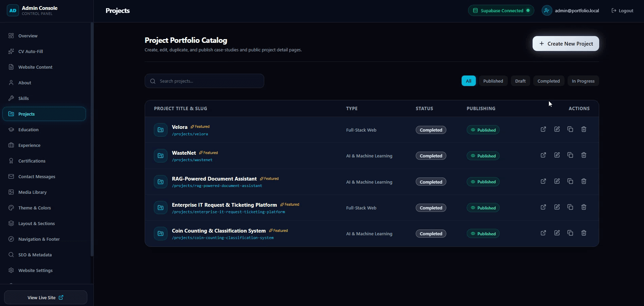The image size is (644, 306).
Task: Toggle Published status for Velora
Action: tap(483, 130)
